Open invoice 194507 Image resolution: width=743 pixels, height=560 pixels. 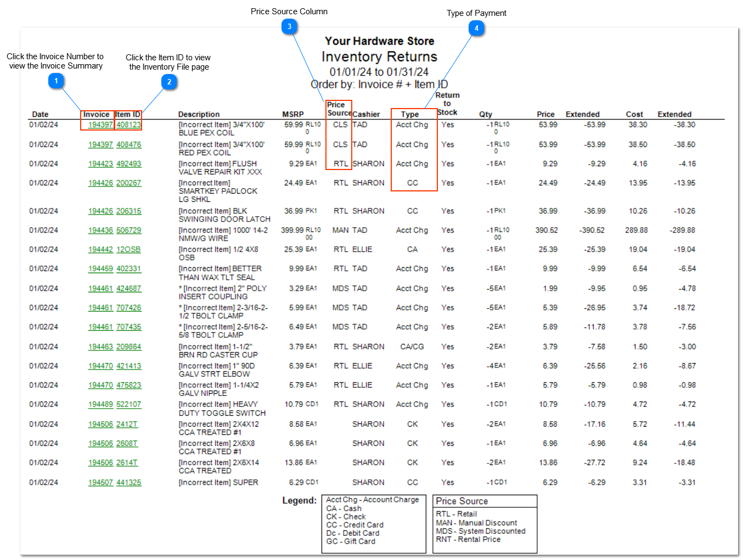[x=100, y=483]
